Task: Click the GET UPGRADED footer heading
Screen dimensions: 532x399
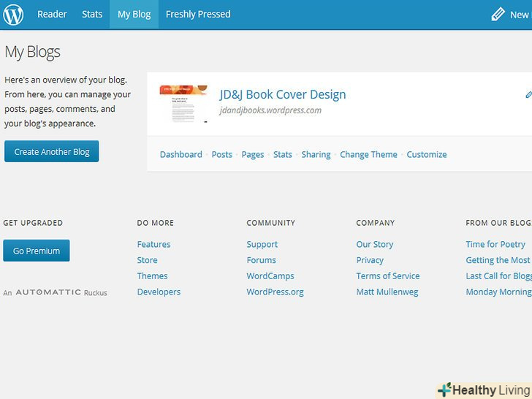Action: point(33,223)
